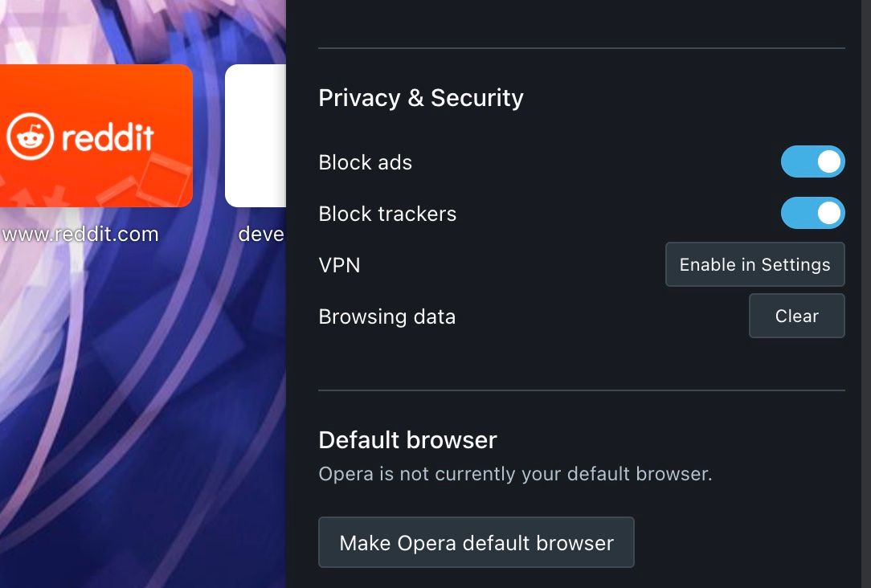
Task: Click the Reddit wordmark on the orange tile
Action: click(x=108, y=137)
